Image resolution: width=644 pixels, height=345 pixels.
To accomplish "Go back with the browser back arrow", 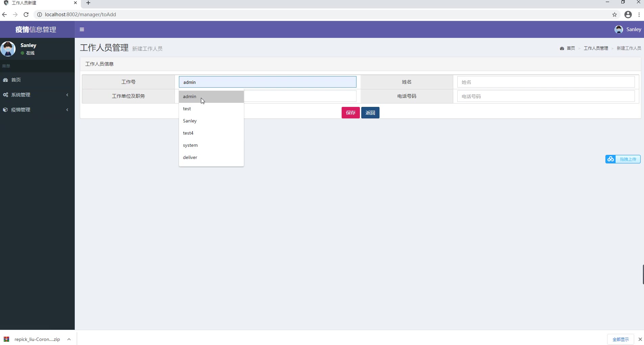I will [x=4, y=15].
